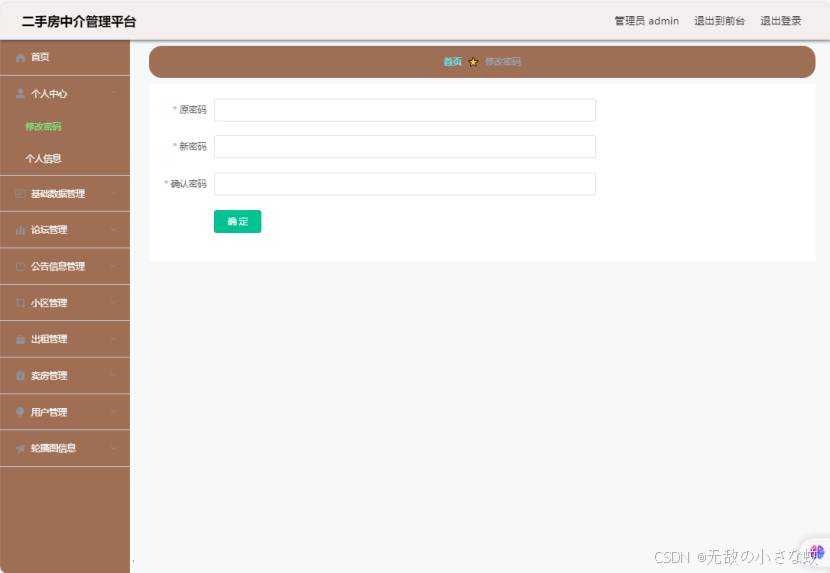Select 个人信息 in the sidebar
This screenshot has width=830, height=573.
click(43, 158)
